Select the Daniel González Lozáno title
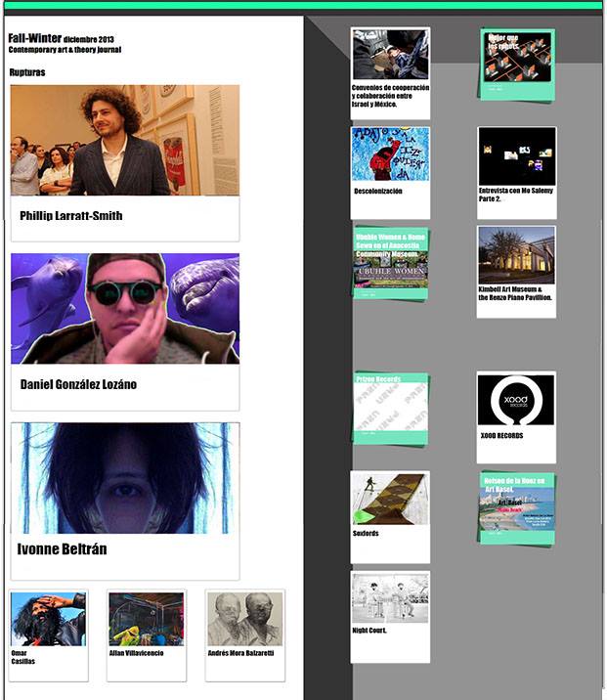Screen dimensions: 607x700 tap(78, 384)
